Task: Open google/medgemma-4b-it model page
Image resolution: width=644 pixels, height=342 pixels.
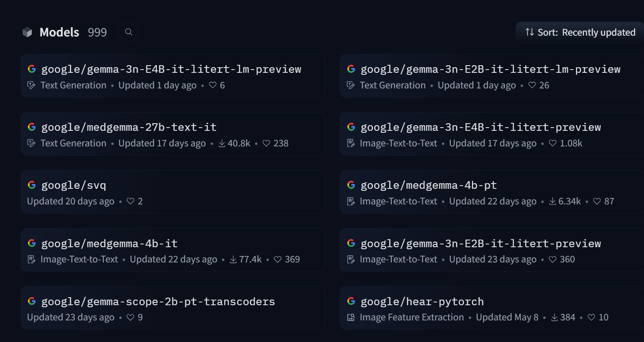Action: pos(109,244)
